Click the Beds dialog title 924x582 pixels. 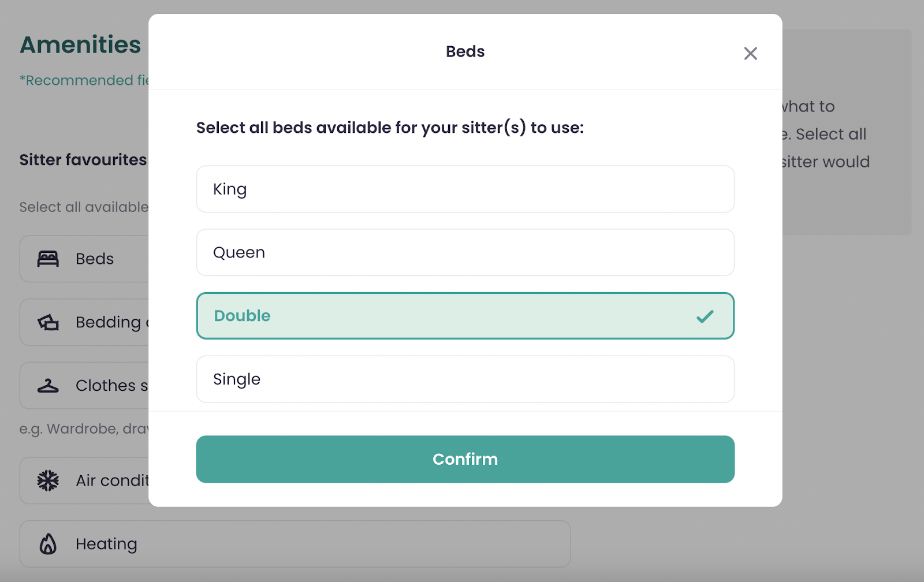pos(465,51)
